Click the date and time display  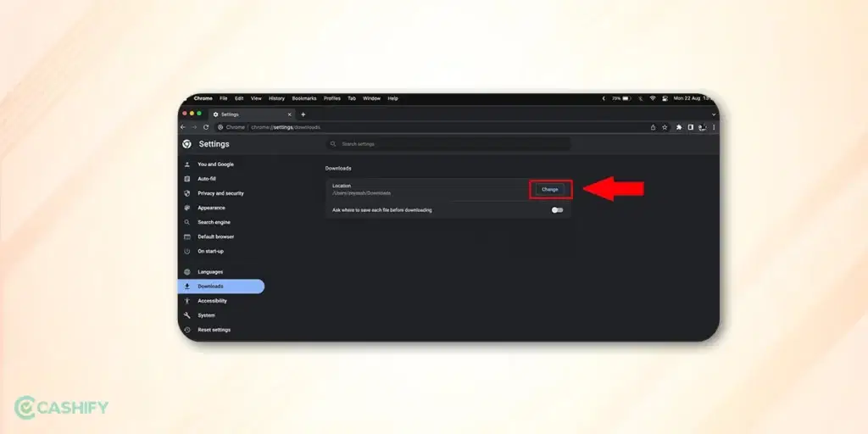pos(692,98)
